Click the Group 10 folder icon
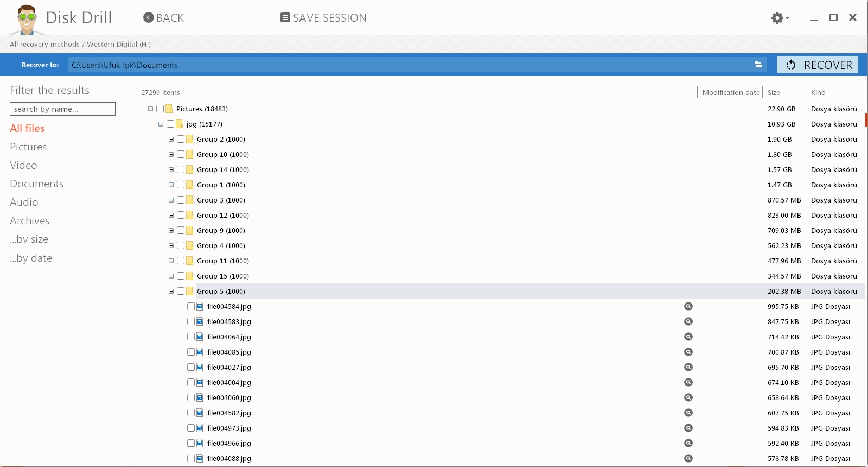 (x=189, y=154)
